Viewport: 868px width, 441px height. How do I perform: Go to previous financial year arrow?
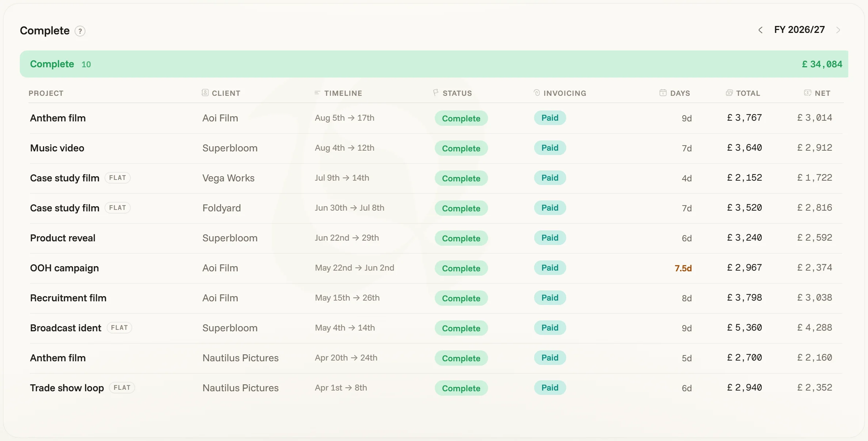[x=761, y=30]
